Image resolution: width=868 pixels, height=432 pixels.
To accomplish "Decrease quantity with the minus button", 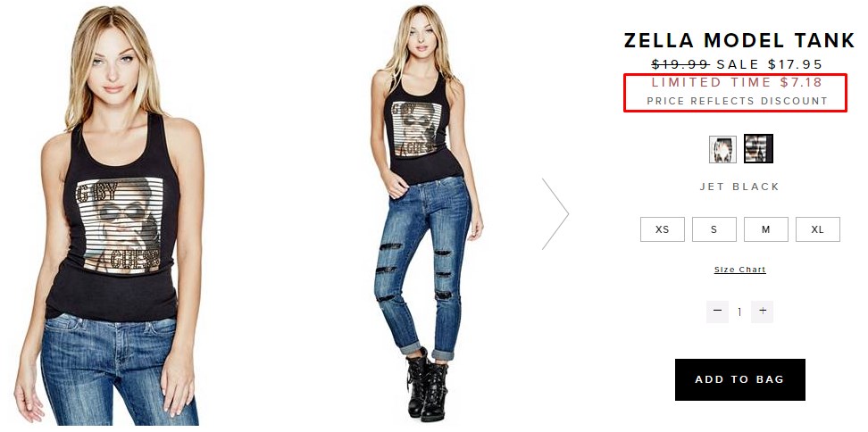I will pos(717,312).
